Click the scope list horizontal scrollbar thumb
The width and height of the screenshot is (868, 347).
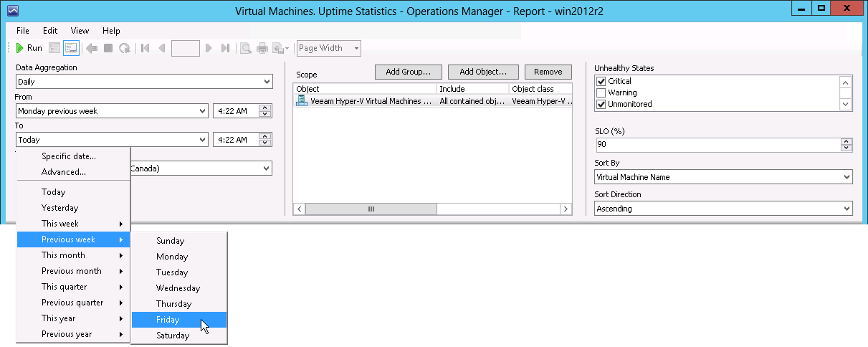tap(371, 209)
